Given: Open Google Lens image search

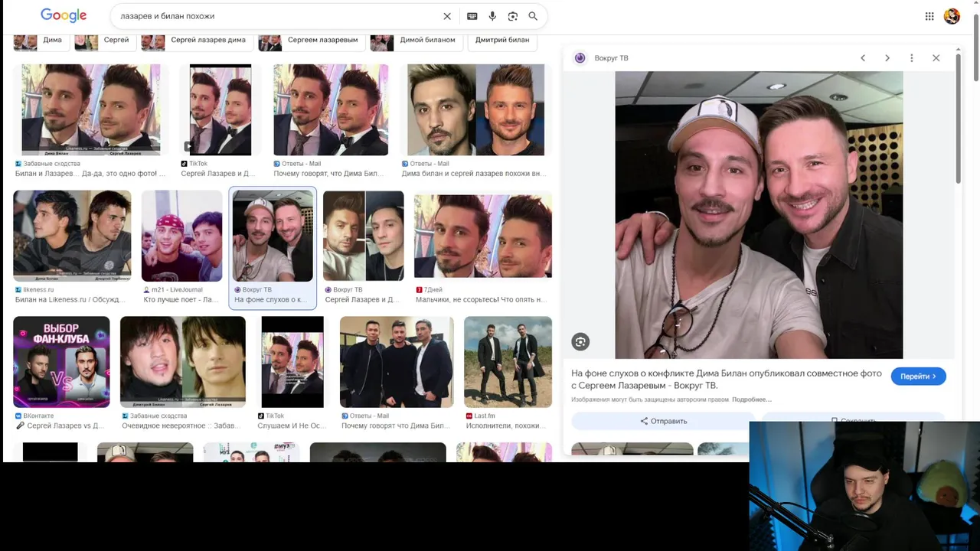Looking at the screenshot, I should 513,16.
